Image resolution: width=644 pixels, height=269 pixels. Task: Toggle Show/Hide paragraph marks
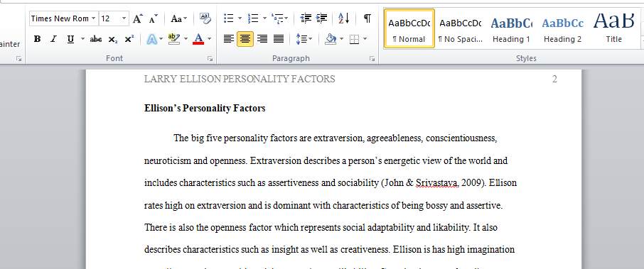coord(367,18)
